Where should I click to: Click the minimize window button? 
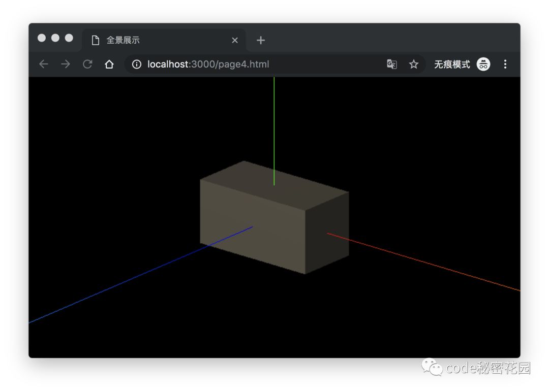55,38
